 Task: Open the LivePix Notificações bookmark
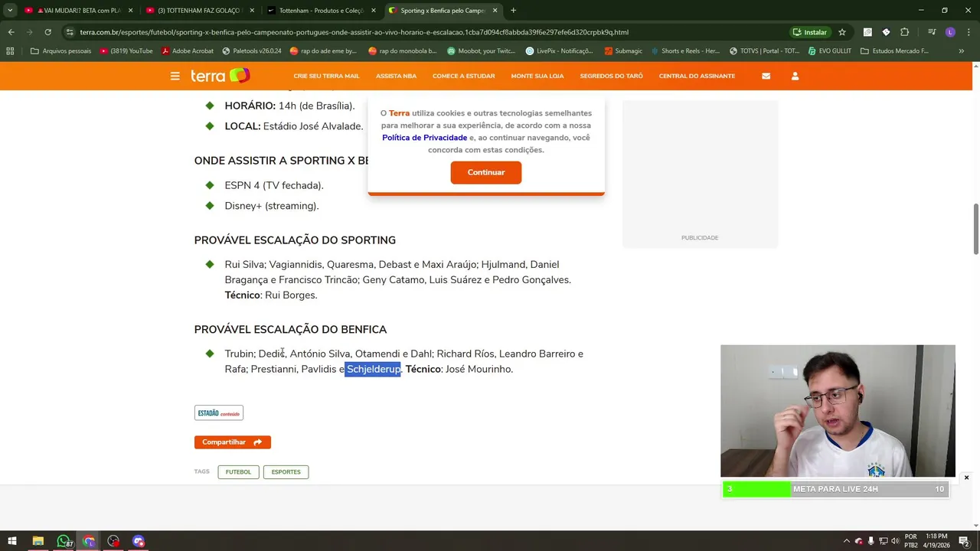coord(559,51)
